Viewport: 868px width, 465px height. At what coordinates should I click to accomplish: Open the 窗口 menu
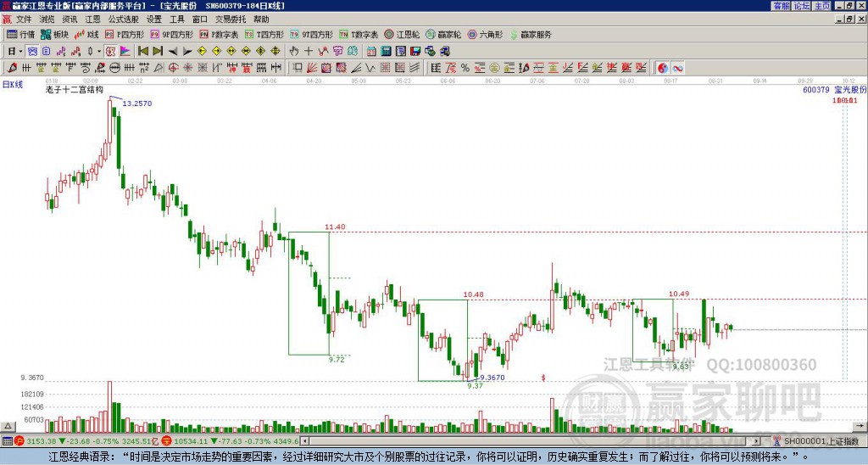(200, 20)
